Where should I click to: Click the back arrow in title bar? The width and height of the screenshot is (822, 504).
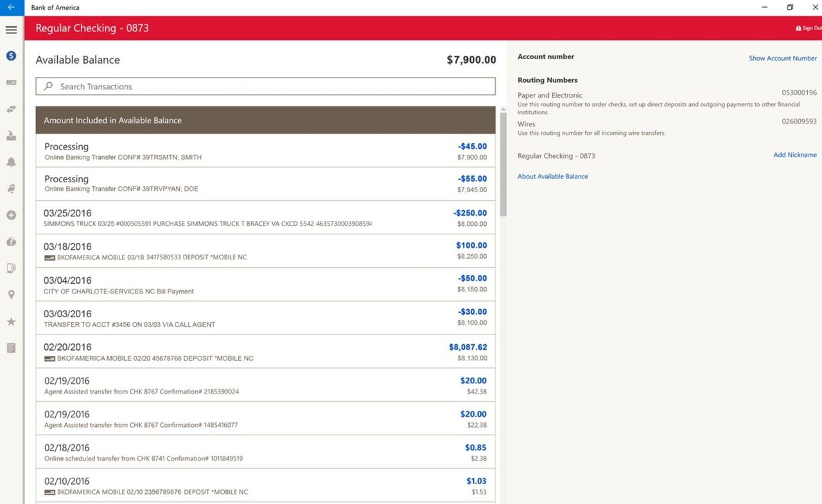click(11, 7)
